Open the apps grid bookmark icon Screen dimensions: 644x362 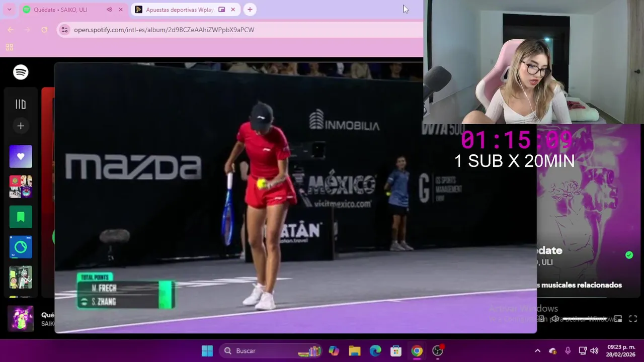[9, 47]
